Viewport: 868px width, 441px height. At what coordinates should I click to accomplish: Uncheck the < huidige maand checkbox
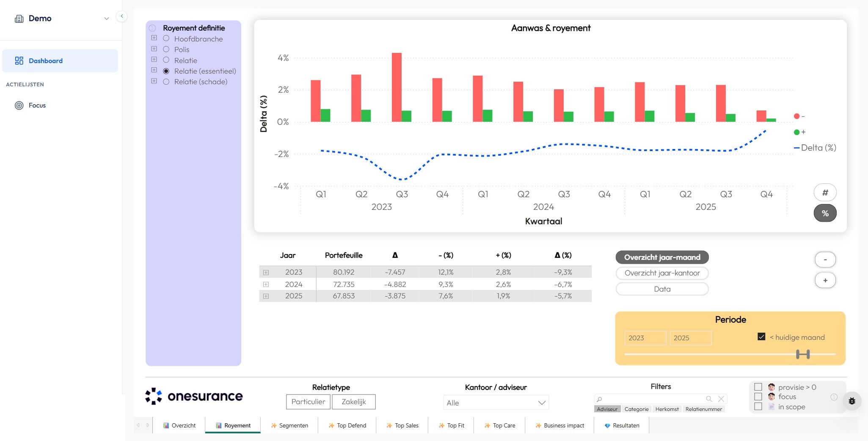click(x=761, y=336)
